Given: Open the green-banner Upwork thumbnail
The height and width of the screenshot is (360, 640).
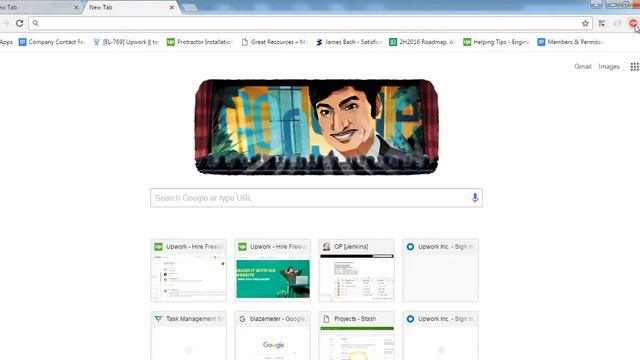Looking at the screenshot, I should [273, 270].
